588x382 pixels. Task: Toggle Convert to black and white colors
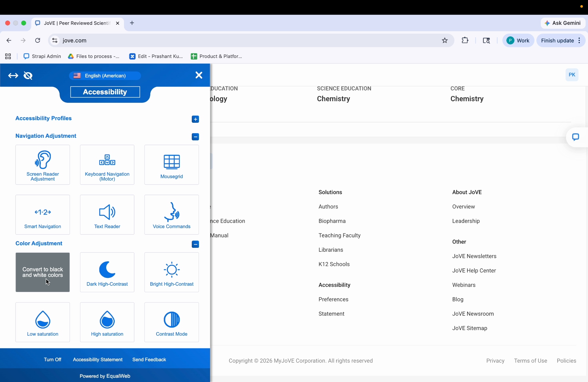coord(42,272)
